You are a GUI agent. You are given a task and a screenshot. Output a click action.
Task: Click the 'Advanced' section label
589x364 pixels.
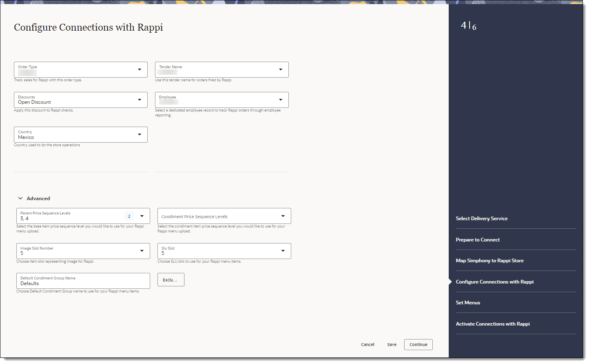tap(38, 199)
